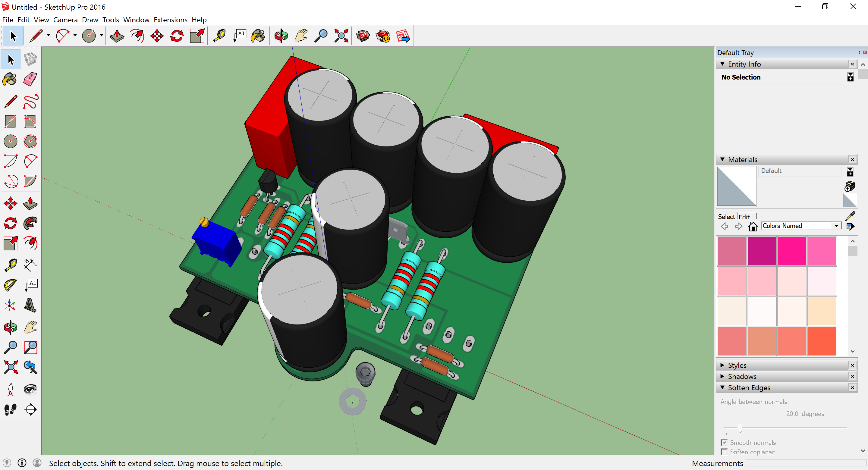Collapse the Entity Info panel
This screenshot has width=868, height=470.
click(x=722, y=64)
